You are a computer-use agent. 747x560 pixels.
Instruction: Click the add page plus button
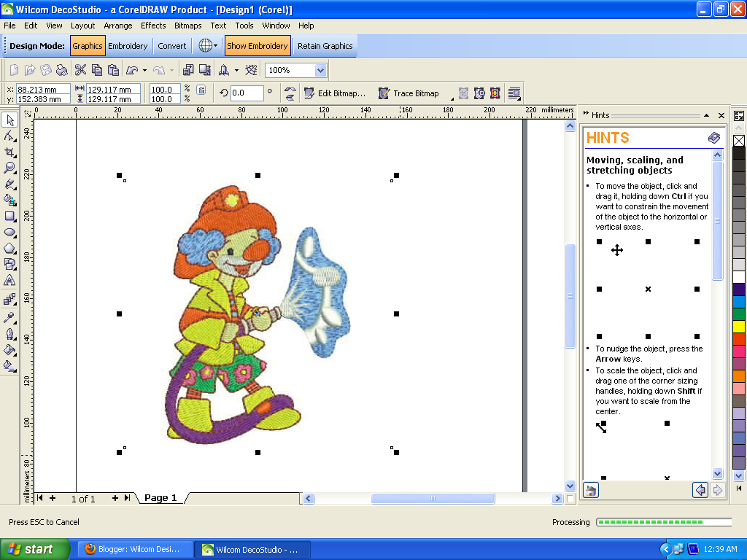(x=115, y=498)
